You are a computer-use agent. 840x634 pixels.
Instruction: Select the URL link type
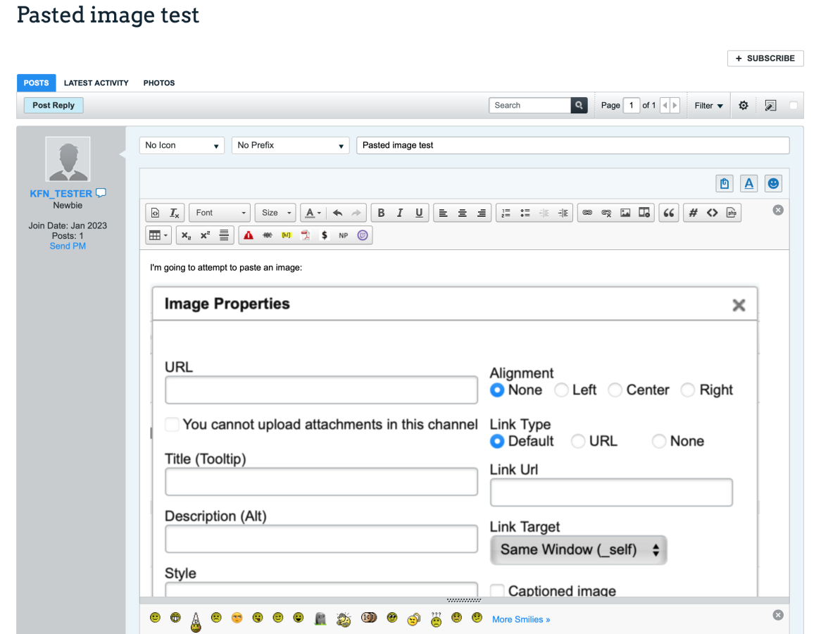click(x=578, y=441)
